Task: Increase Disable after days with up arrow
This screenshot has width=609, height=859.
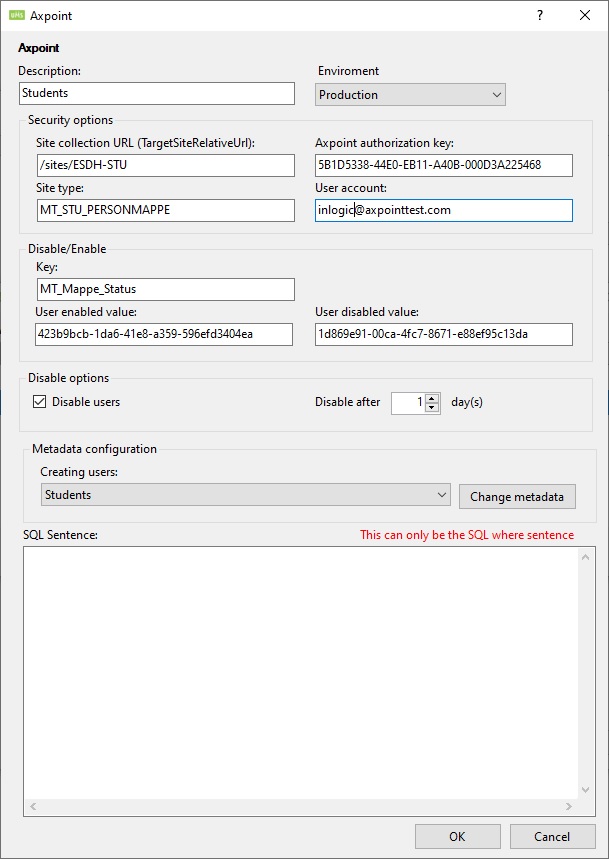Action: click(432, 397)
